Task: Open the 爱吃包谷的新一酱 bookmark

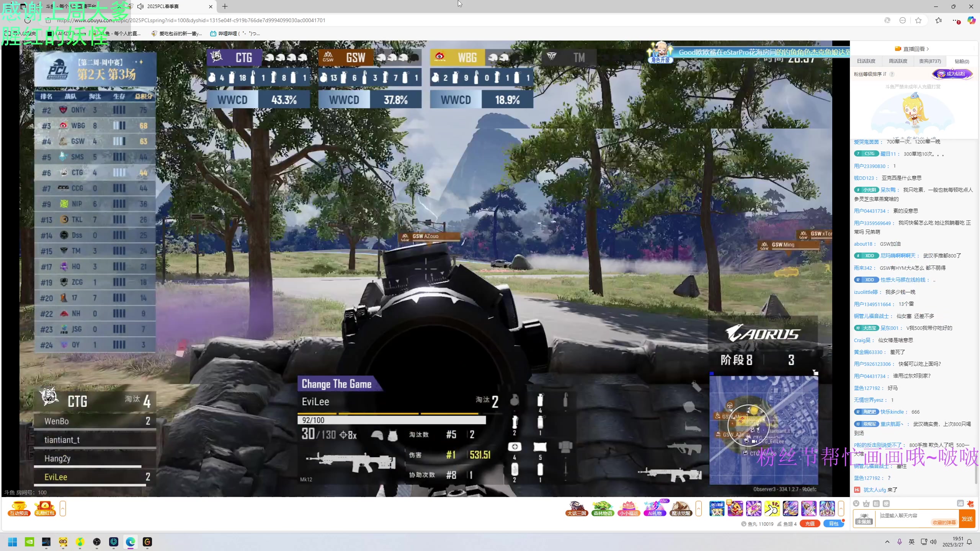Action: point(176,34)
